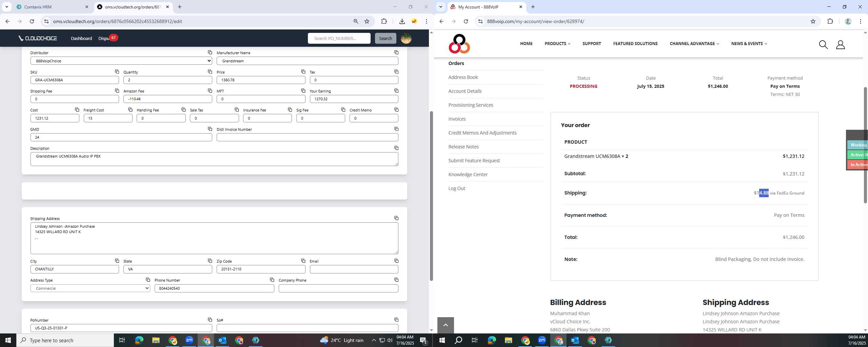The image size is (868, 347).
Task: Copy the Disti Invoice Number value
Action: tap(396, 129)
